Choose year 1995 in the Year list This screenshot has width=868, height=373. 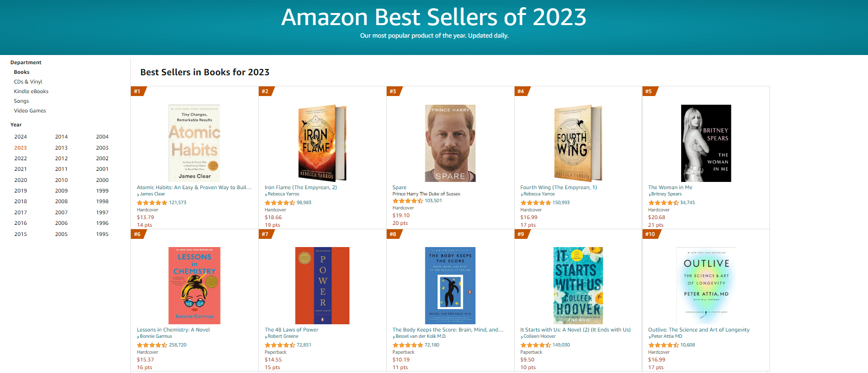102,234
